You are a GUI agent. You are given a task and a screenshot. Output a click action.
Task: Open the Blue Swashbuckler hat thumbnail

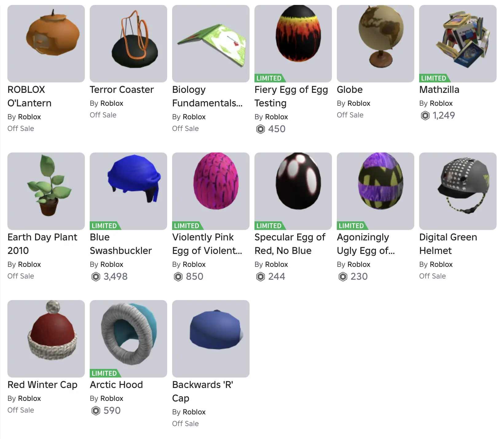click(128, 191)
